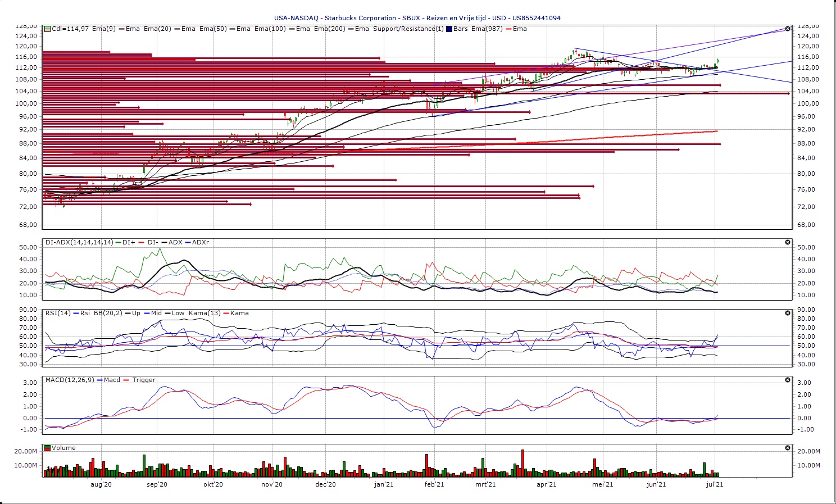Select the Ema(100) legend label
Screen dimensions: 836x504
[x=270, y=29]
